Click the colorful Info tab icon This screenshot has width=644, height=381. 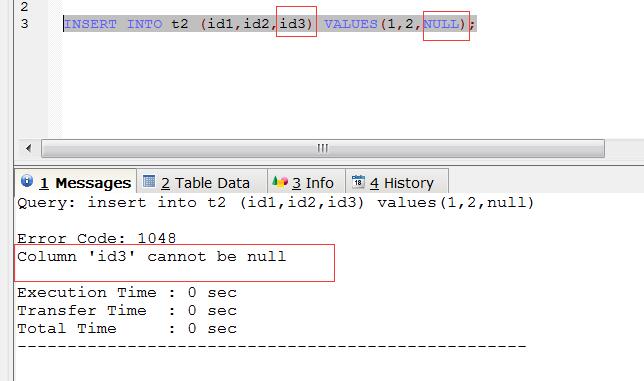click(x=280, y=181)
